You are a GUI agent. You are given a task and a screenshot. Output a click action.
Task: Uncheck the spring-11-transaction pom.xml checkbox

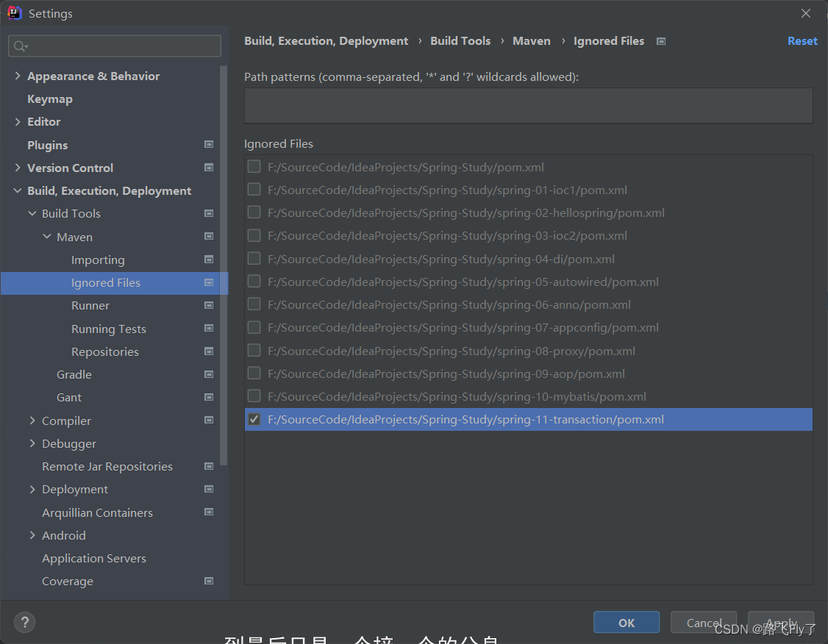[254, 419]
